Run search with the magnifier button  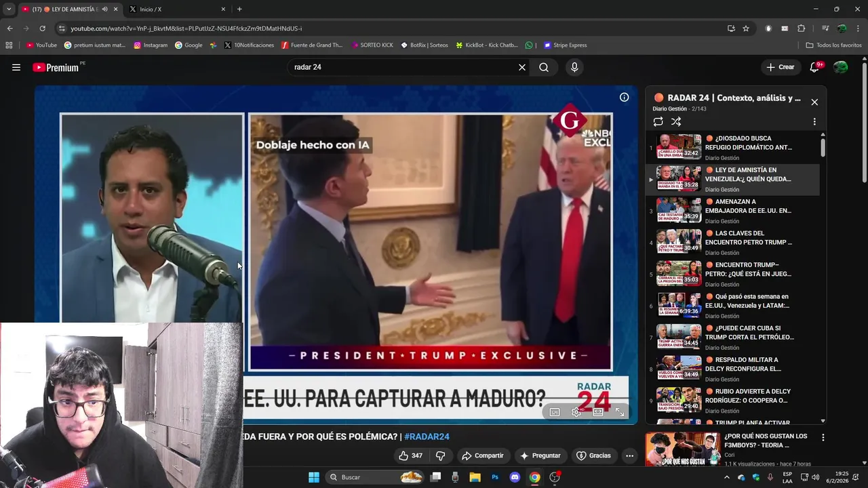[544, 67]
